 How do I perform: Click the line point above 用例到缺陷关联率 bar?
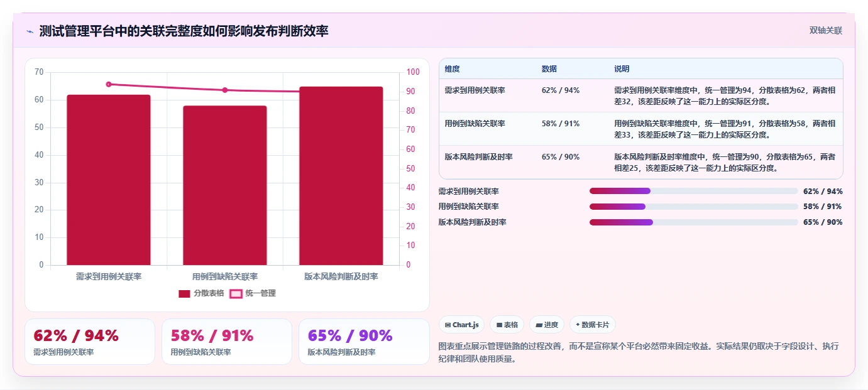(x=225, y=90)
